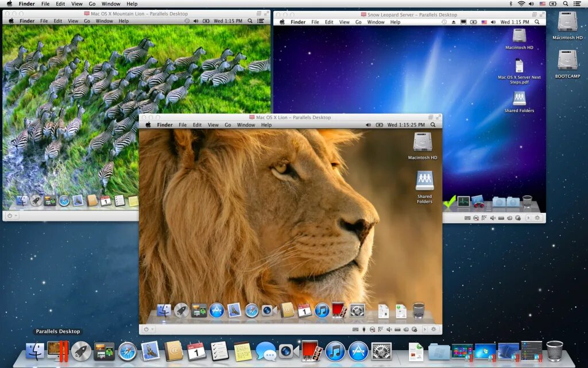
Task: Open Mail stamp icon in host Dock
Action: point(150,351)
